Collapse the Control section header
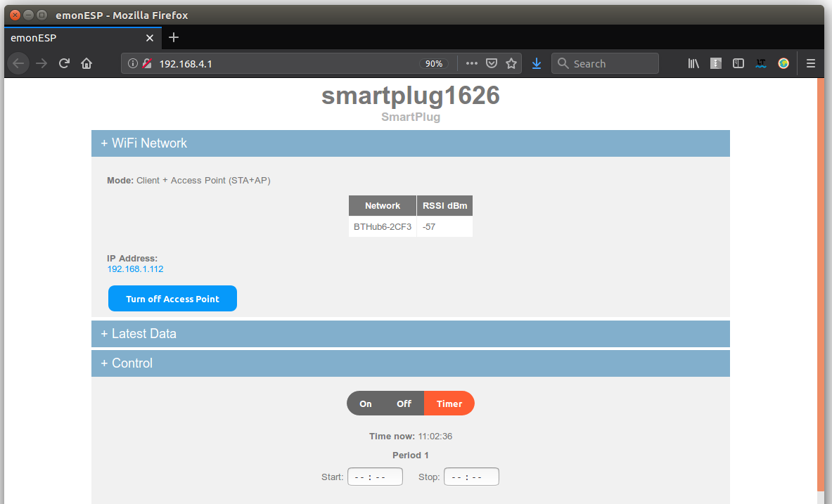Viewport: 832px width, 504px height. 411,363
